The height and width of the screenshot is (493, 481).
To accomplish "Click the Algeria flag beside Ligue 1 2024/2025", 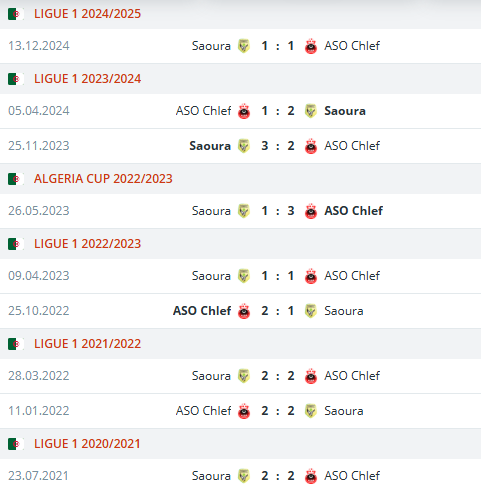I will [16, 14].
